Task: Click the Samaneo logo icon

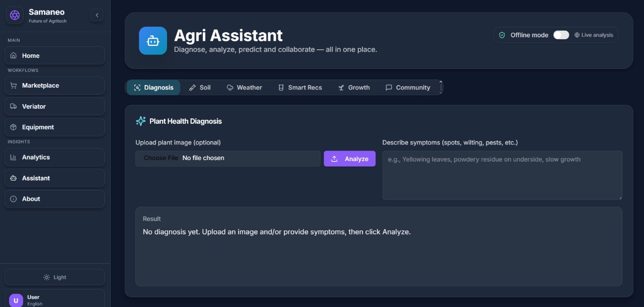Action: [15, 15]
